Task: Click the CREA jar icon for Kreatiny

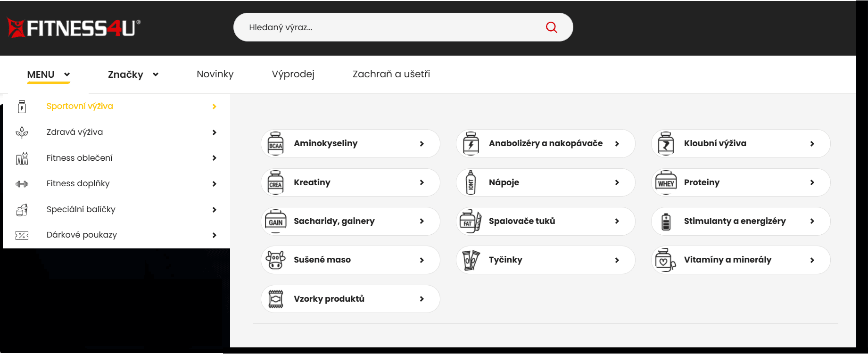Action: pos(276,182)
